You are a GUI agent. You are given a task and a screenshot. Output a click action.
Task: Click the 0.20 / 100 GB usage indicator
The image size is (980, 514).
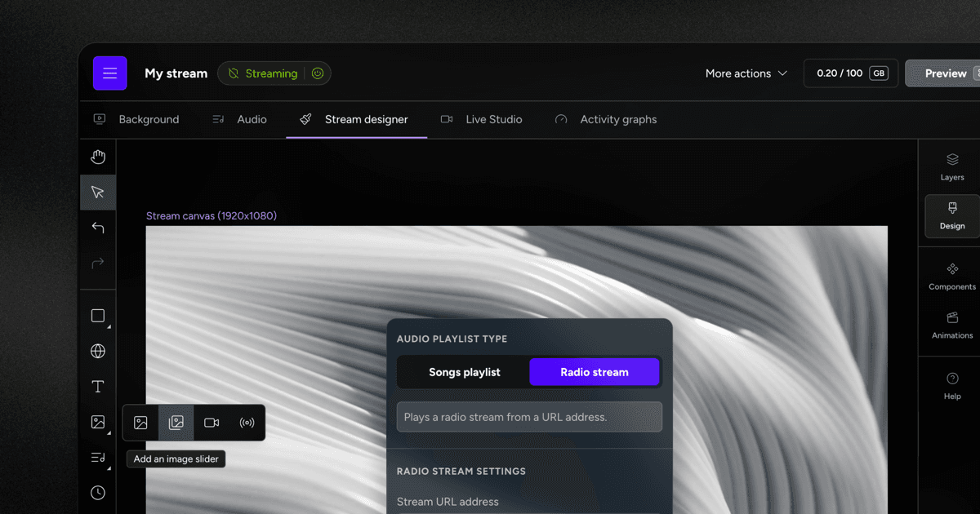tap(851, 73)
